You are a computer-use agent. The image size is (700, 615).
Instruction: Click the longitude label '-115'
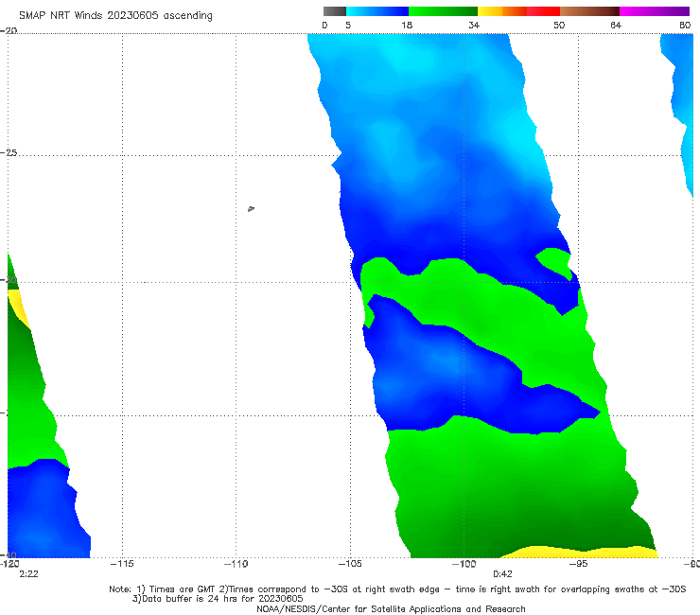[122, 564]
